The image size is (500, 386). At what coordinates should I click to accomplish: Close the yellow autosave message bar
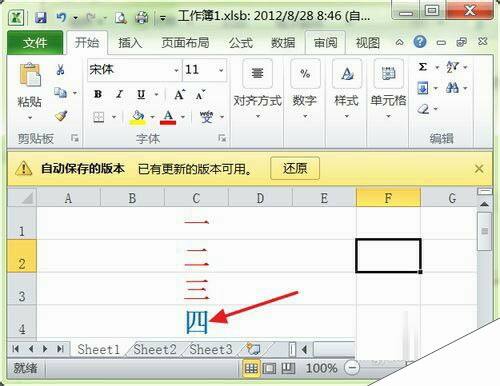pyautogui.click(x=479, y=169)
